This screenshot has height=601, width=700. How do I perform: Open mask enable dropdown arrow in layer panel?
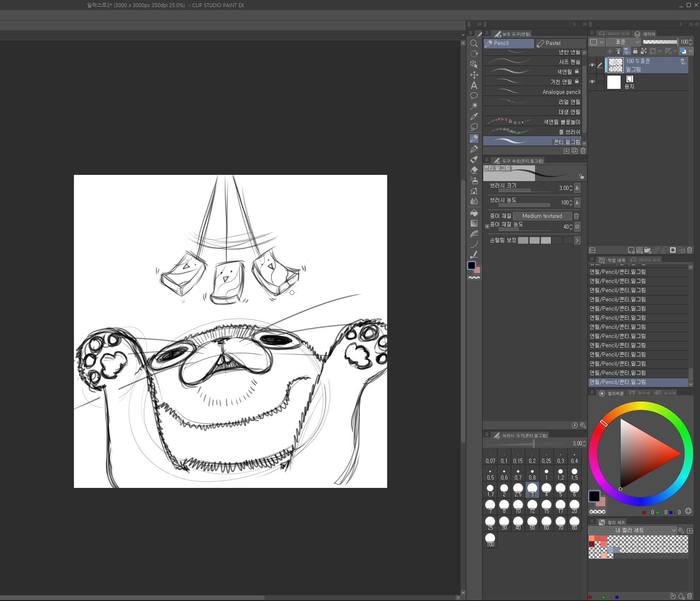point(659,51)
